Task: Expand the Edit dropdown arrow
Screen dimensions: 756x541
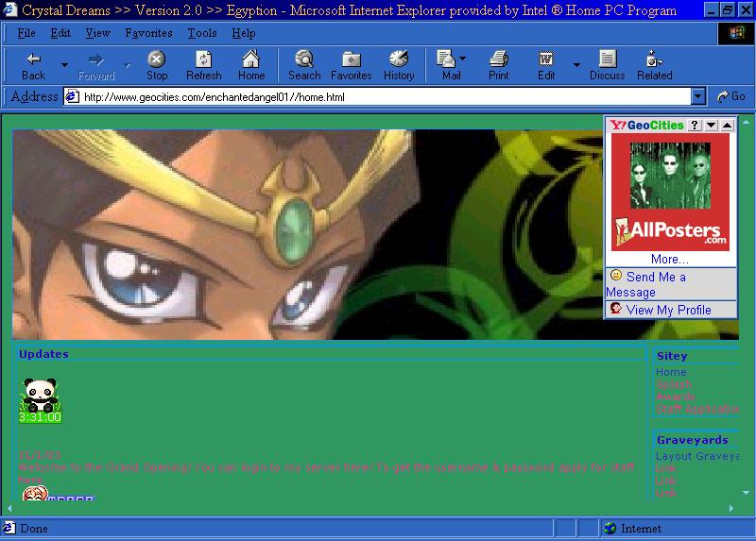Action: [576, 64]
